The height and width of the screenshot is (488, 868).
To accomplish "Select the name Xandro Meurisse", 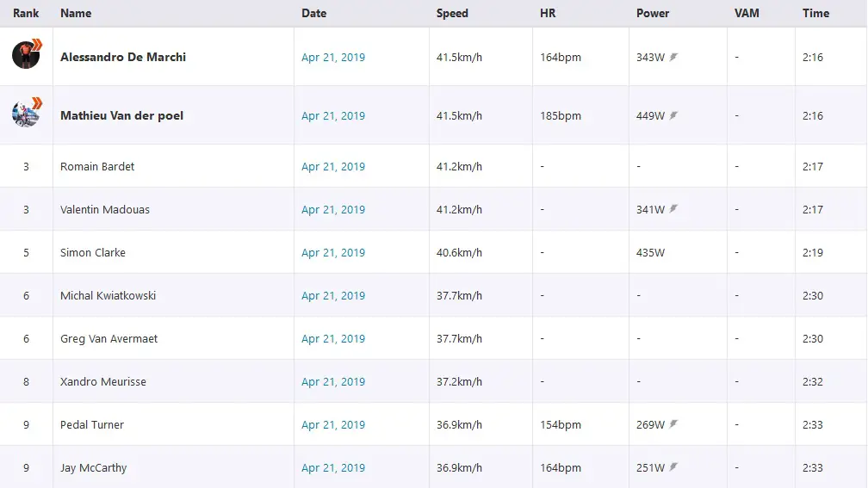I will (103, 382).
